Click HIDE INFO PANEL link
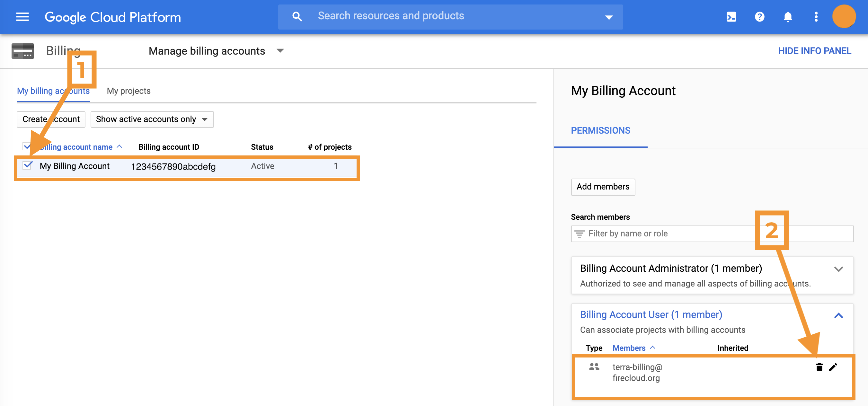The width and height of the screenshot is (868, 406). click(814, 51)
